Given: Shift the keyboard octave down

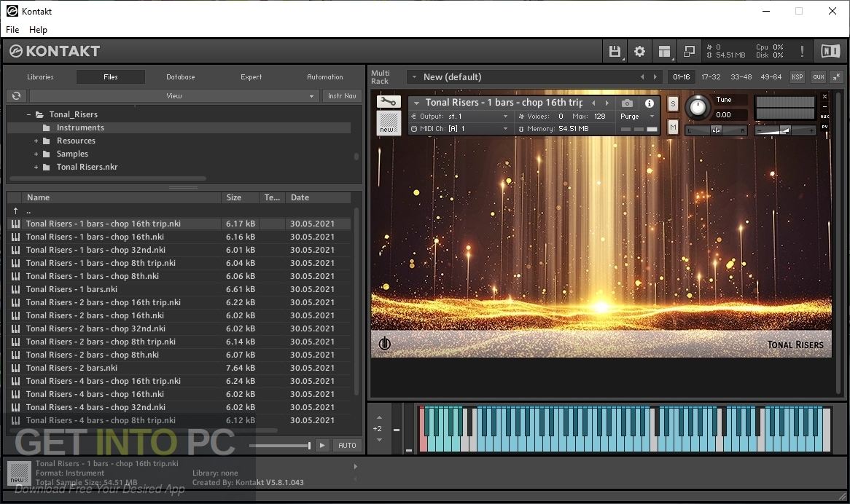Looking at the screenshot, I should pyautogui.click(x=379, y=440).
